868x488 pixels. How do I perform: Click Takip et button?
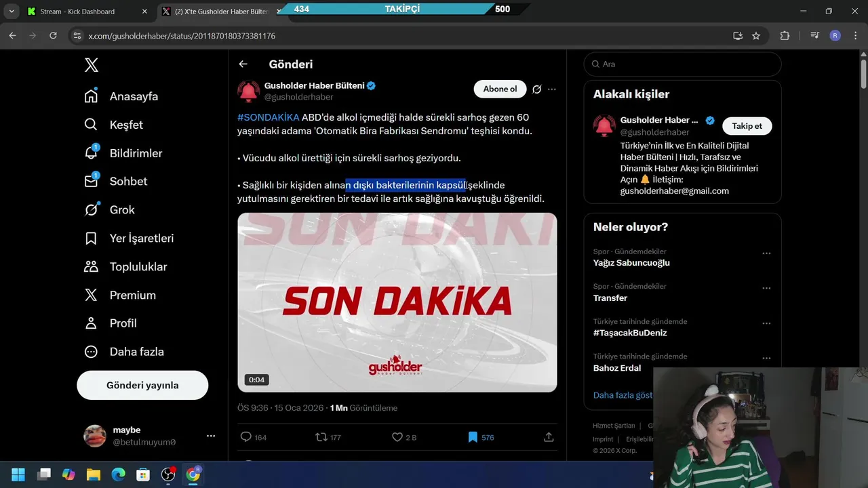pyautogui.click(x=747, y=126)
